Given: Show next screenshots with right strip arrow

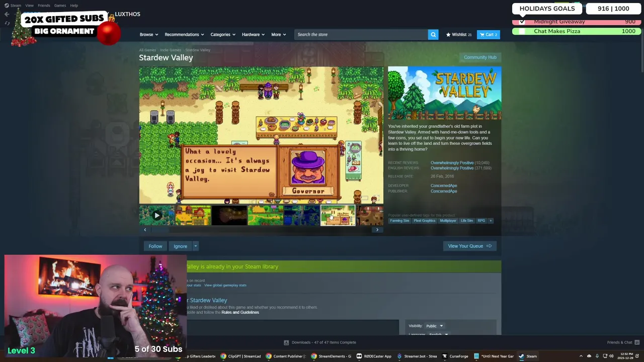Looking at the screenshot, I should (377, 230).
